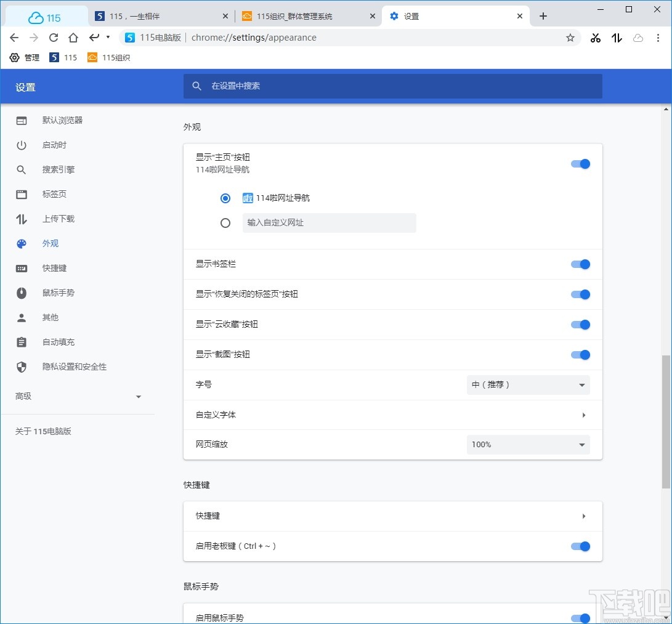Click the settings search field
The image size is (672, 624).
point(392,86)
